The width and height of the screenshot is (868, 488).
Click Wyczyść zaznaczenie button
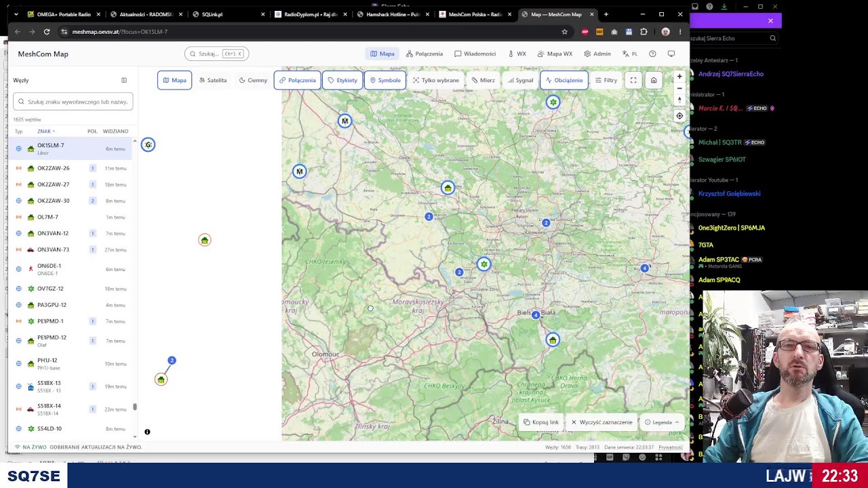602,422
